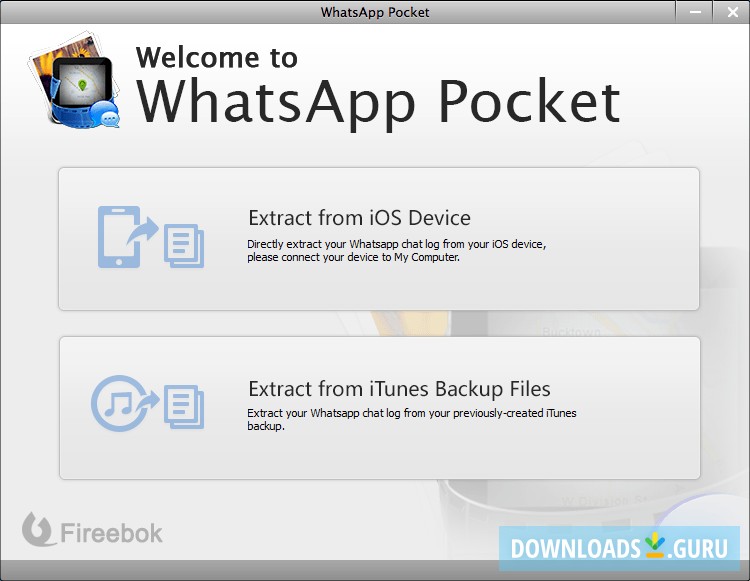The height and width of the screenshot is (581, 750).
Task: Click the phone-to-document extract icon
Action: coord(151,237)
